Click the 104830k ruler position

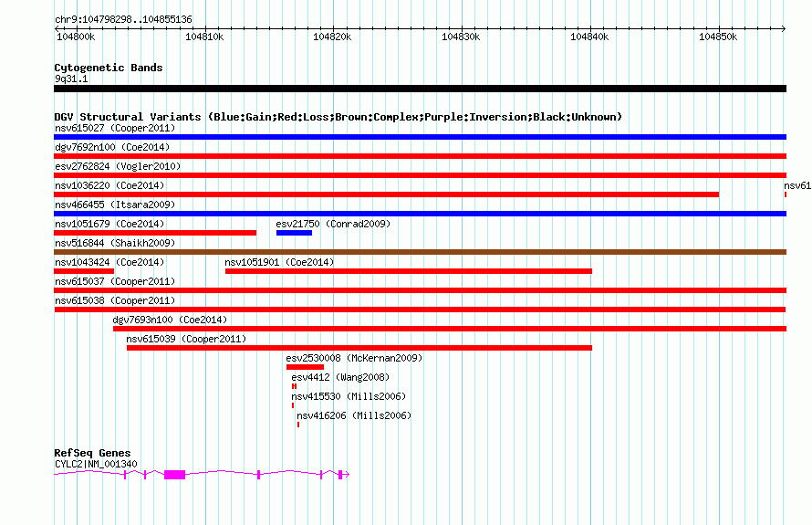click(461, 37)
